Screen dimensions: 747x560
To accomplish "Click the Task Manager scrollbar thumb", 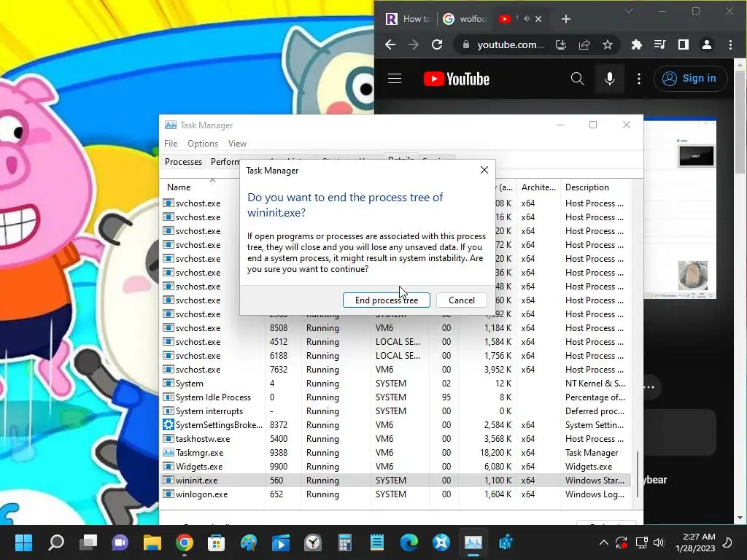I will (x=637, y=474).
